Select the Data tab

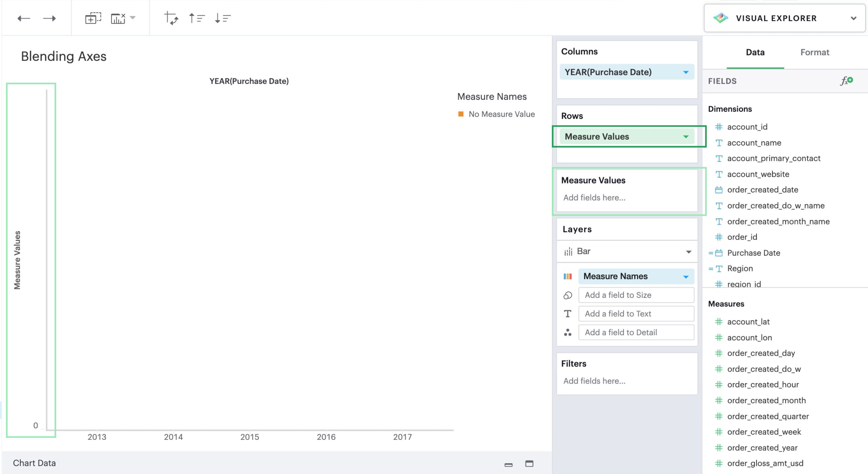pyautogui.click(x=755, y=52)
